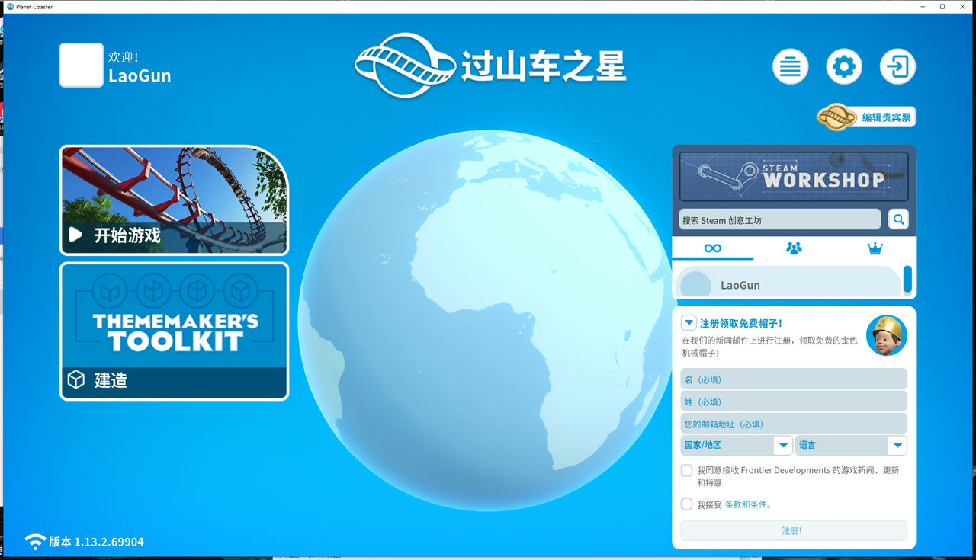Open the 国家/地区 country dropdown
This screenshot has width=976, height=560.
(737, 445)
